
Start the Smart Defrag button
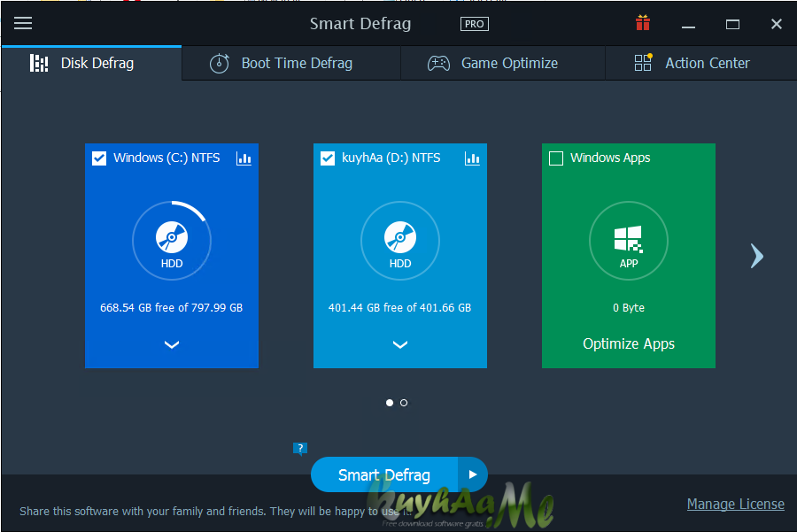point(384,474)
